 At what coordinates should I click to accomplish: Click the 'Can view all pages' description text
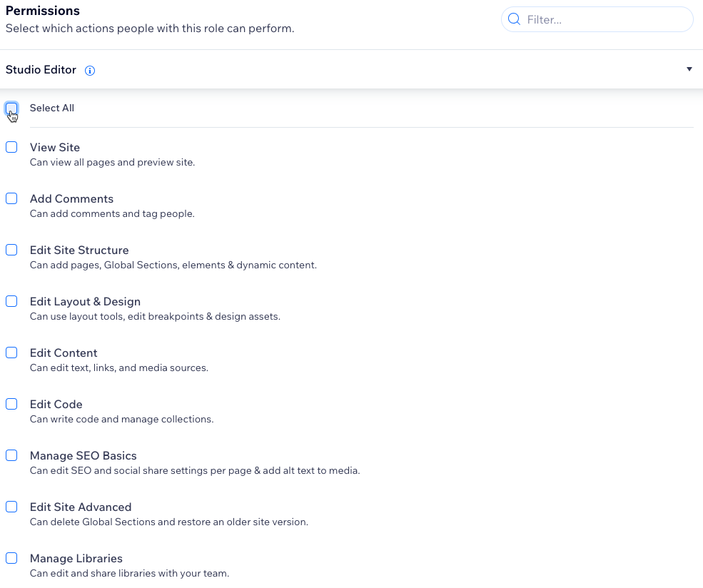[x=112, y=163]
